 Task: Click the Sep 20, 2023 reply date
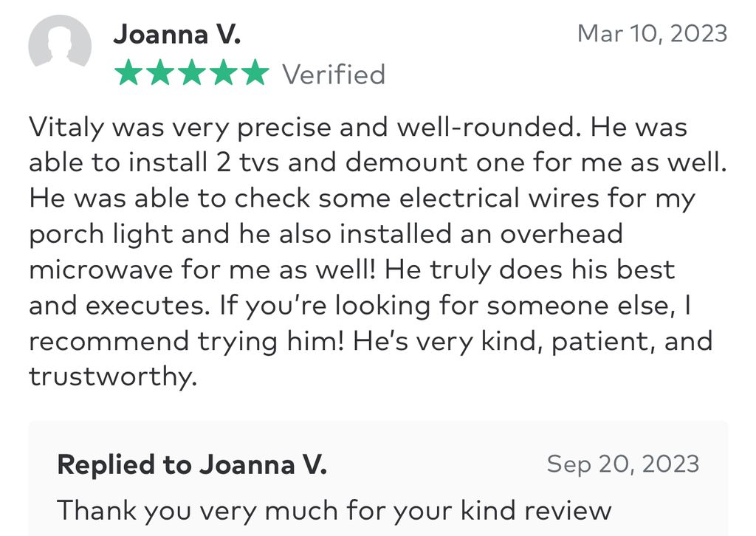click(623, 464)
